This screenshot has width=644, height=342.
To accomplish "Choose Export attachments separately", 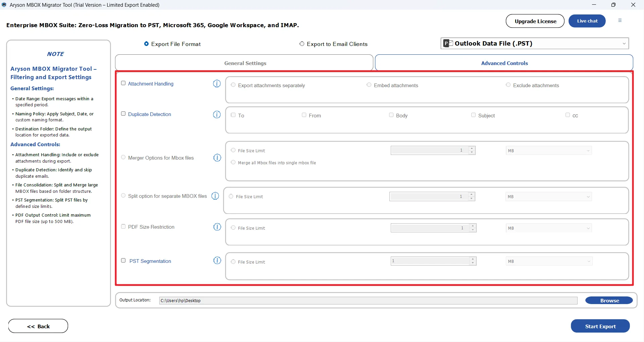I will tap(233, 85).
